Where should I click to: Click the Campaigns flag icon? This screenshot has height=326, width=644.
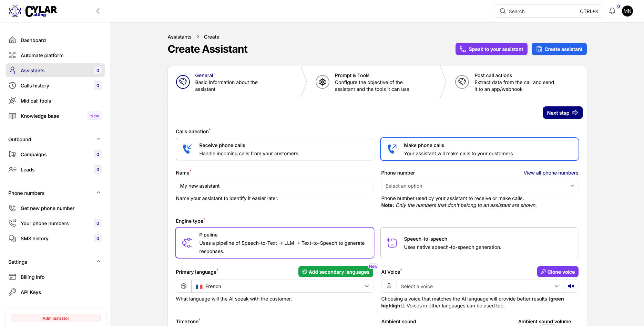tap(12, 154)
